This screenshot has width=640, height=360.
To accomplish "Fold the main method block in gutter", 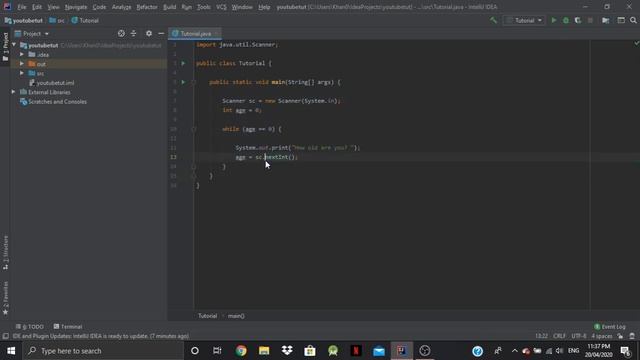I will [x=194, y=82].
